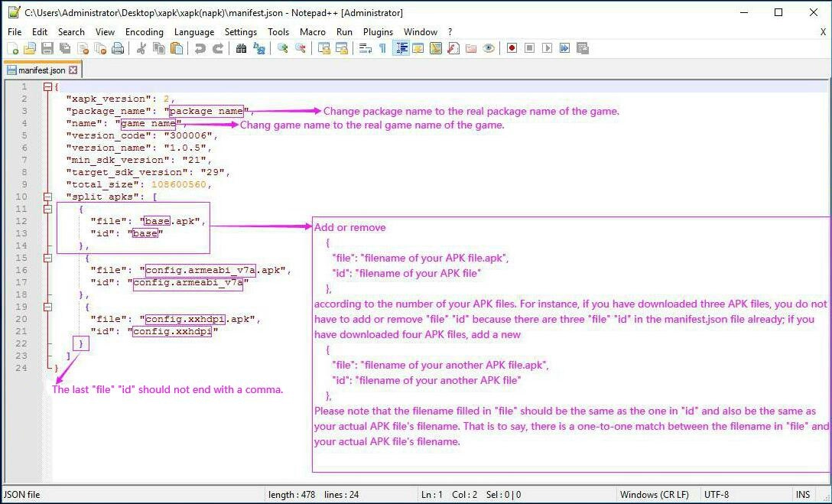Open a file using the Open folder icon
Screen dimensions: 832x504
[x=31, y=47]
